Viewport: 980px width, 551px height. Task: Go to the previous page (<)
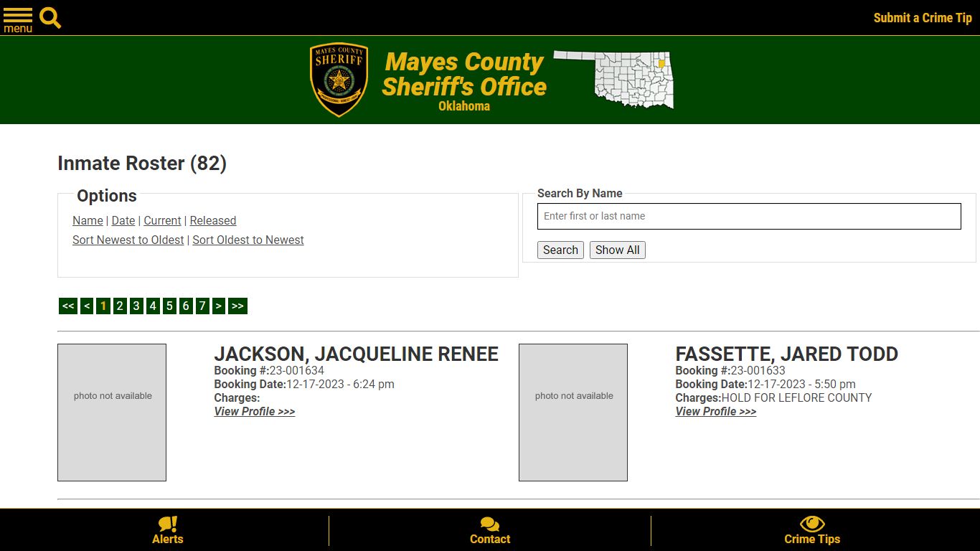[87, 306]
